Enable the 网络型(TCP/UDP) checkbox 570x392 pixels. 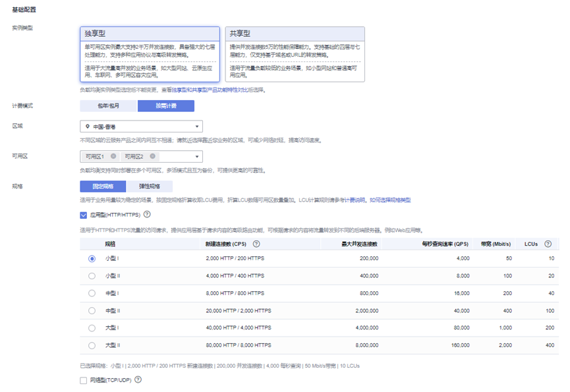[x=84, y=380]
